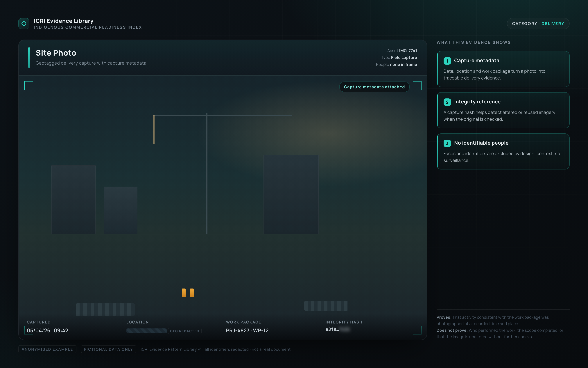Viewport: 588px width, 368px height.
Task: Click the ANONYMISED EXAMPLE tag
Action: pos(47,349)
